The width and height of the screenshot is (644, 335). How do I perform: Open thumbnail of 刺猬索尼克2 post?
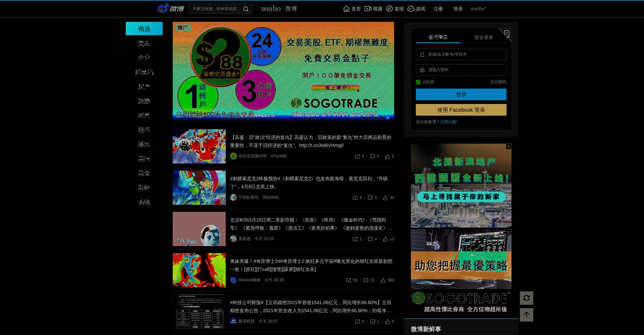[x=199, y=188]
